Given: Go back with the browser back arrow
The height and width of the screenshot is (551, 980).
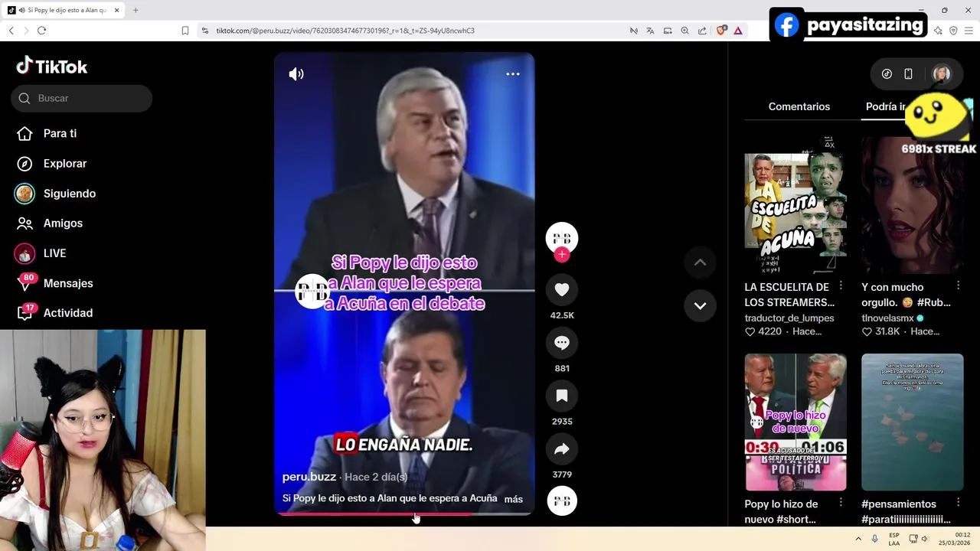Looking at the screenshot, I should tap(11, 31).
